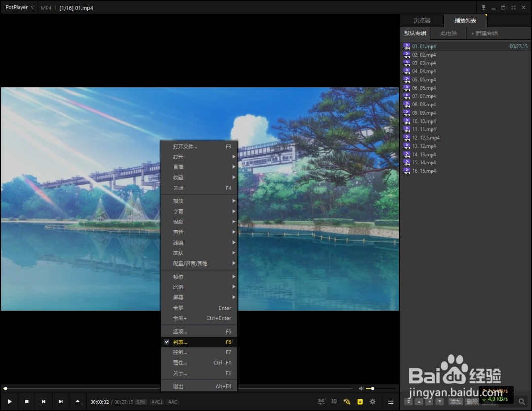
Task: Expand the 声音 submenu
Action: coord(199,232)
